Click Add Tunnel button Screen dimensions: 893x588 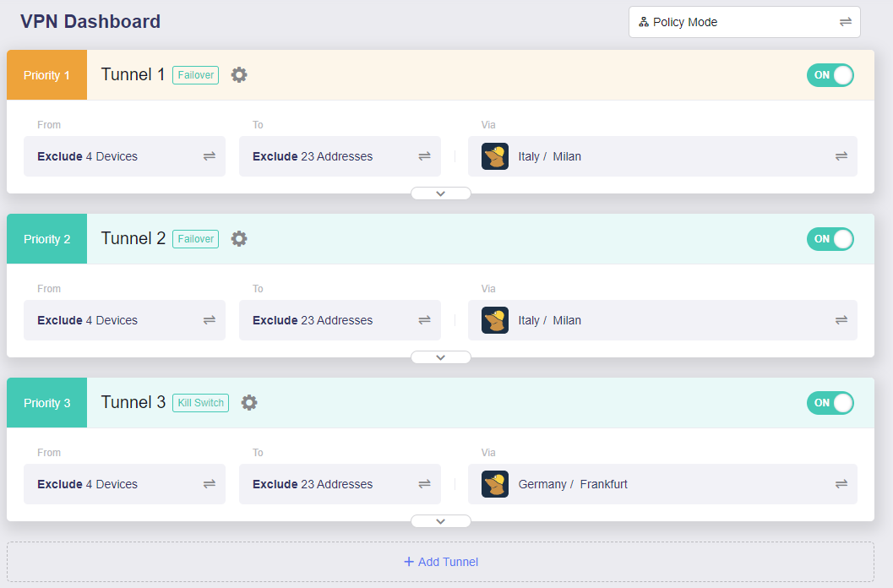[x=440, y=562]
